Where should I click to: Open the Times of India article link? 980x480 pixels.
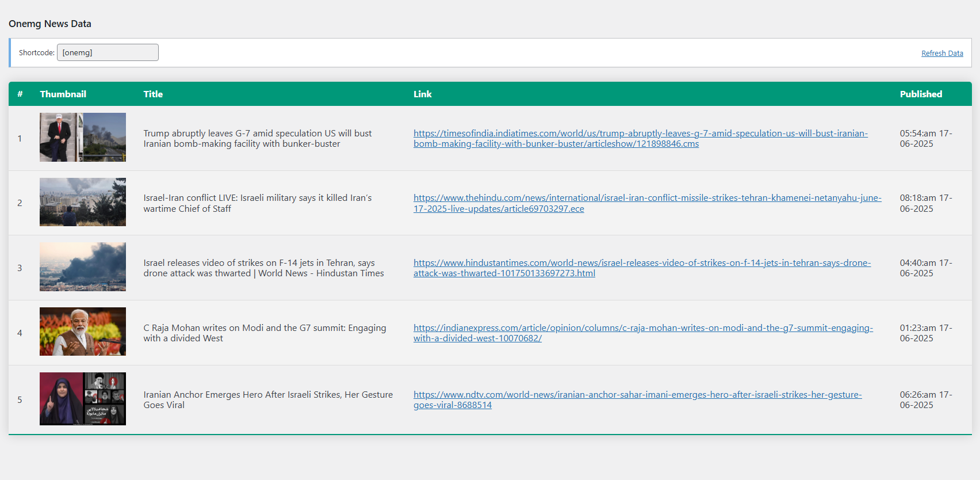click(x=640, y=134)
